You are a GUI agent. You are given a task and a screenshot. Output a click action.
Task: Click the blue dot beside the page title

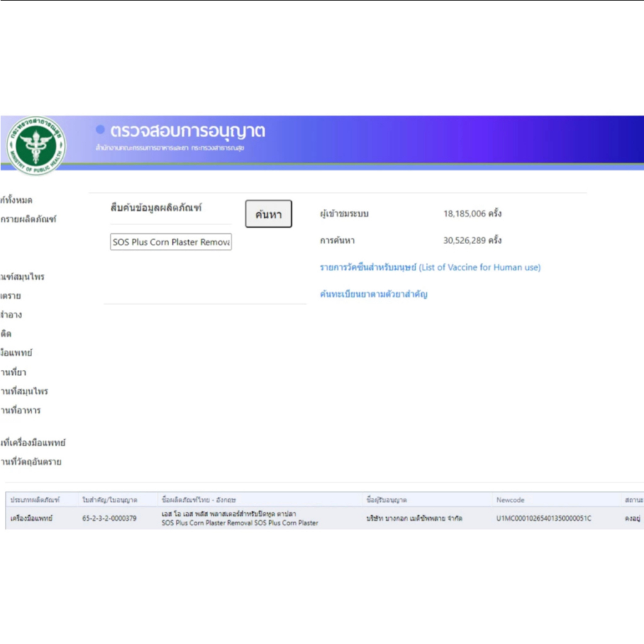100,130
